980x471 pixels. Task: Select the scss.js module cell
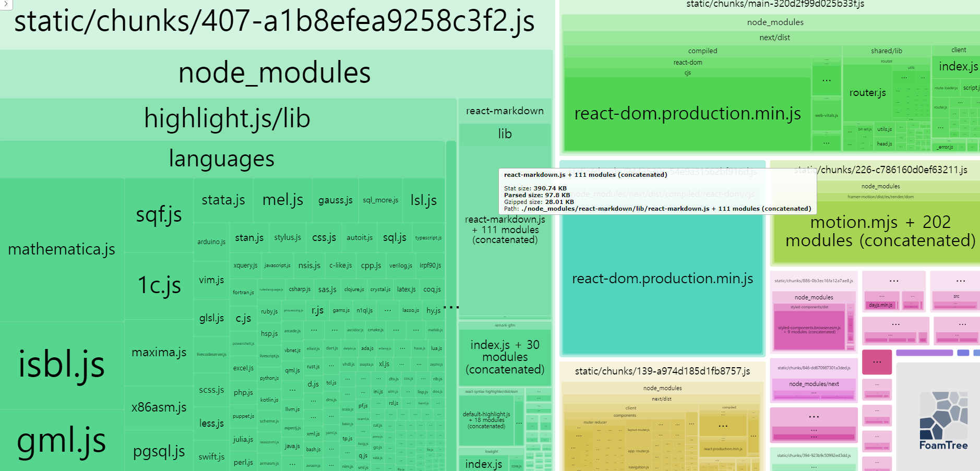[211, 390]
